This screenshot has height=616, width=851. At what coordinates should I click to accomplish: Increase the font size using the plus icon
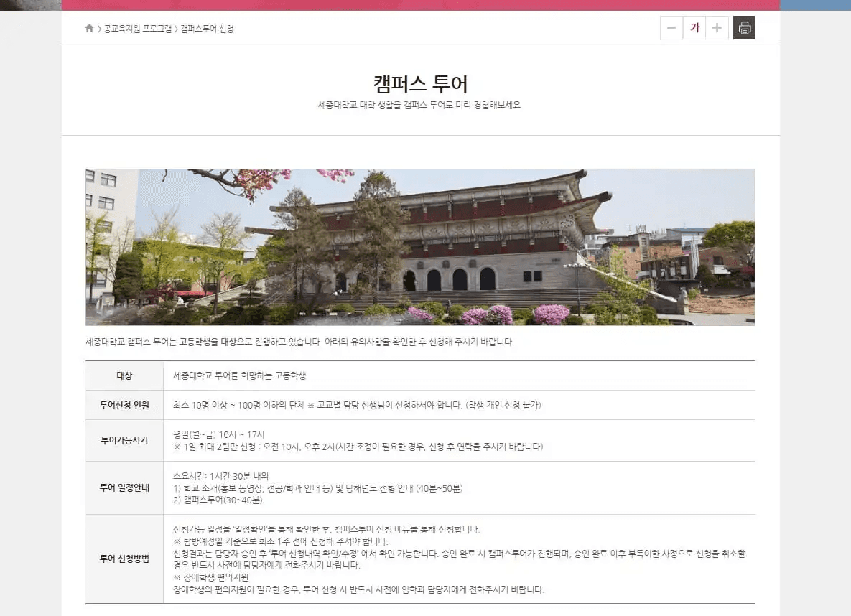(x=717, y=27)
